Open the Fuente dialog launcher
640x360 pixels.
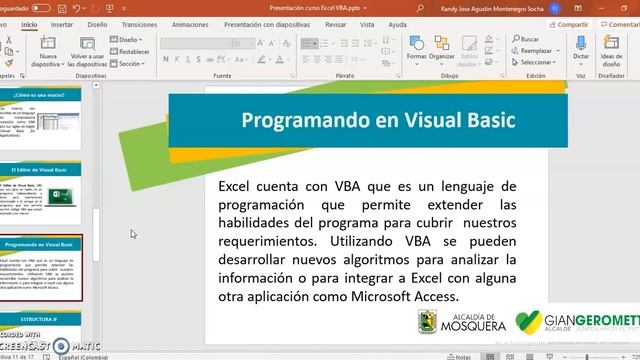click(293, 76)
